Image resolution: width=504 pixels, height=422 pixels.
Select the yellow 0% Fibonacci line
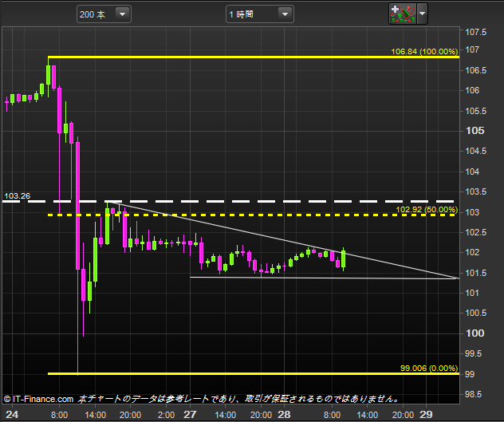coord(254,374)
